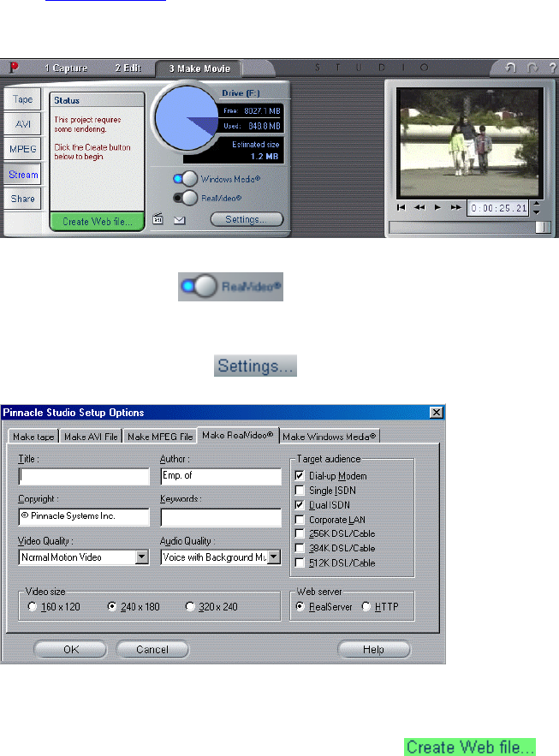This screenshot has width=559, height=756.
Task: Open Settings in the Make Movie panel
Action: coord(247,219)
